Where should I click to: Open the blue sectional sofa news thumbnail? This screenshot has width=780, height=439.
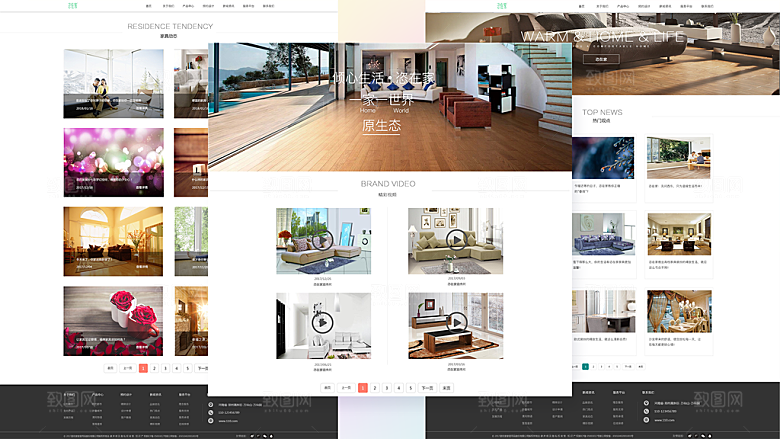click(x=603, y=234)
